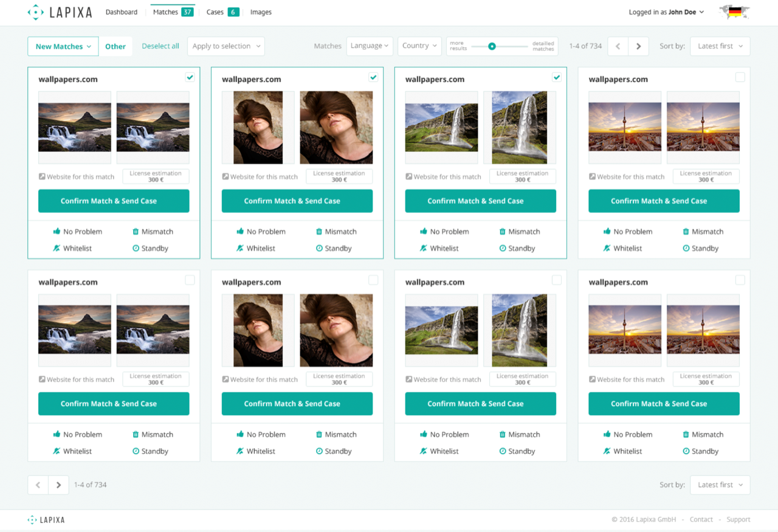The width and height of the screenshot is (778, 532).
Task: Select the fourth top-row card checkbox
Action: pyautogui.click(x=740, y=77)
